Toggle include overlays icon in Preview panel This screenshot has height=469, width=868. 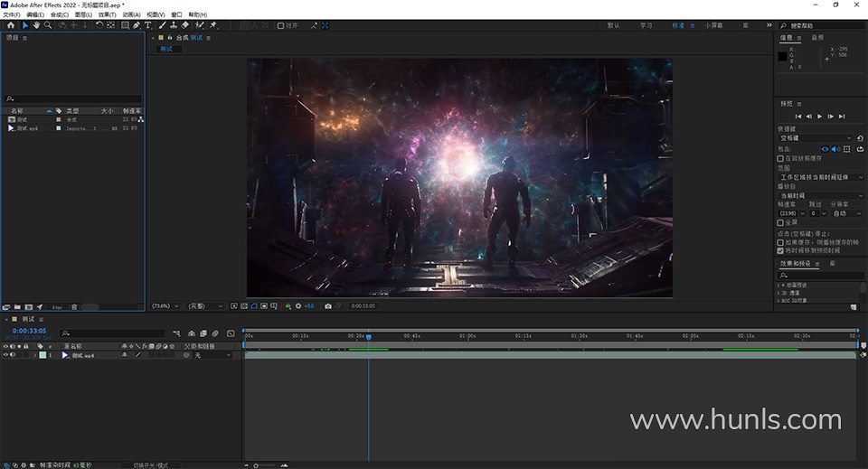(847, 149)
